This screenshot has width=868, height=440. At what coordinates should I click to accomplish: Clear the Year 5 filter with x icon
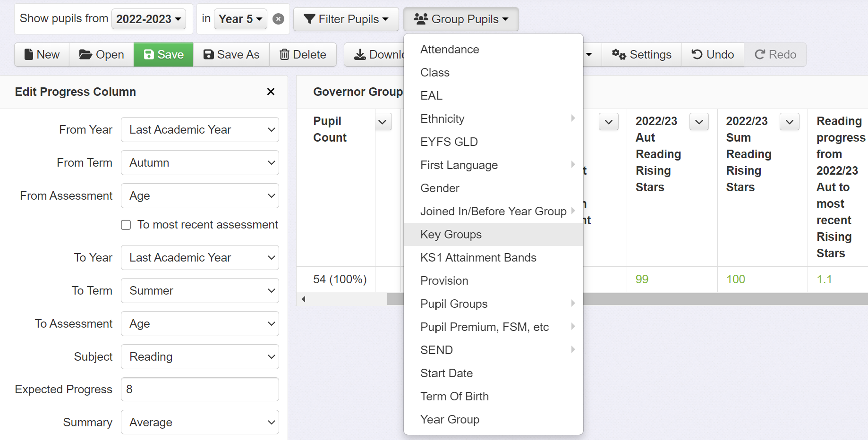pos(279,19)
